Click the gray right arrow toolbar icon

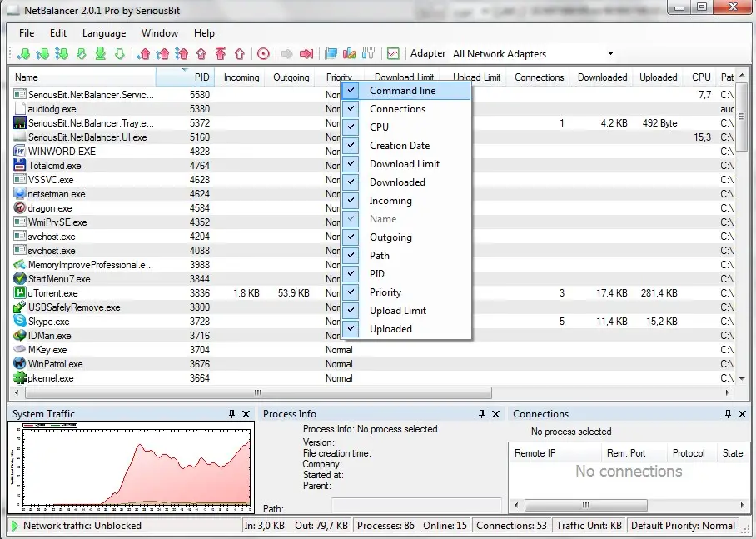tap(287, 53)
